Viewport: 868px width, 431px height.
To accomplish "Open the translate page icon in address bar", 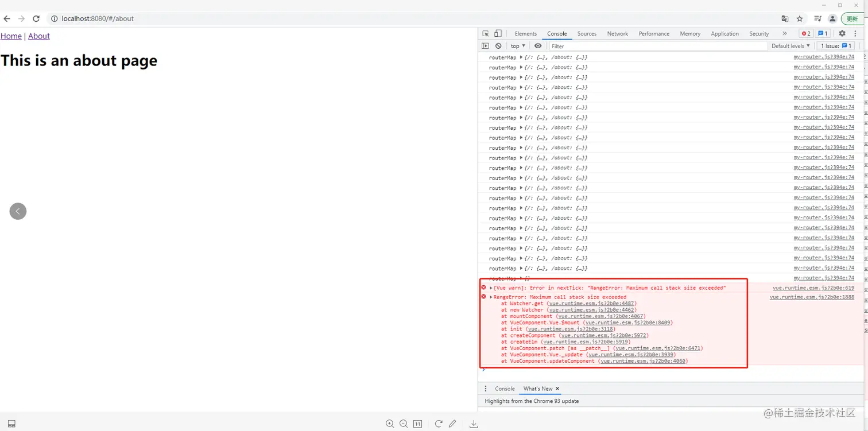I will [785, 18].
